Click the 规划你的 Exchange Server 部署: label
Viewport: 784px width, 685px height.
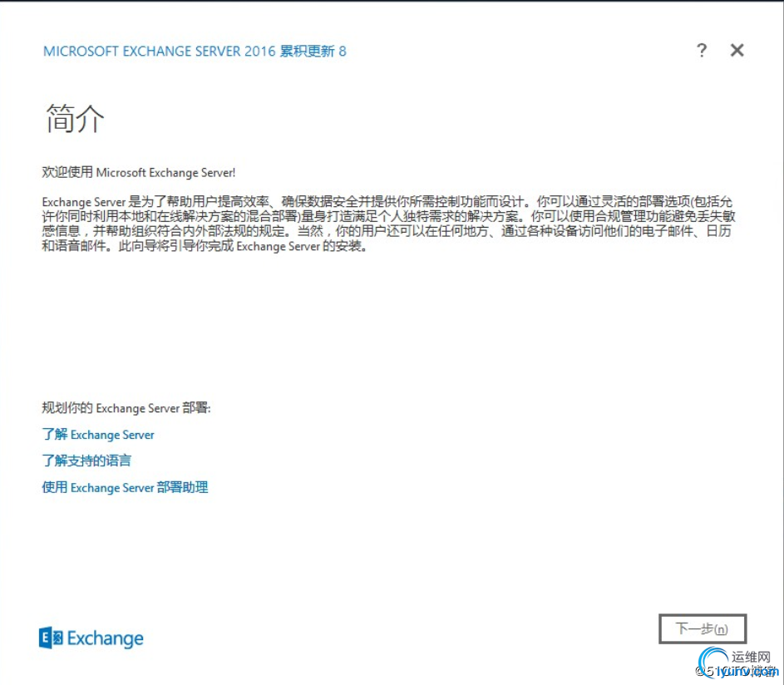point(126,408)
